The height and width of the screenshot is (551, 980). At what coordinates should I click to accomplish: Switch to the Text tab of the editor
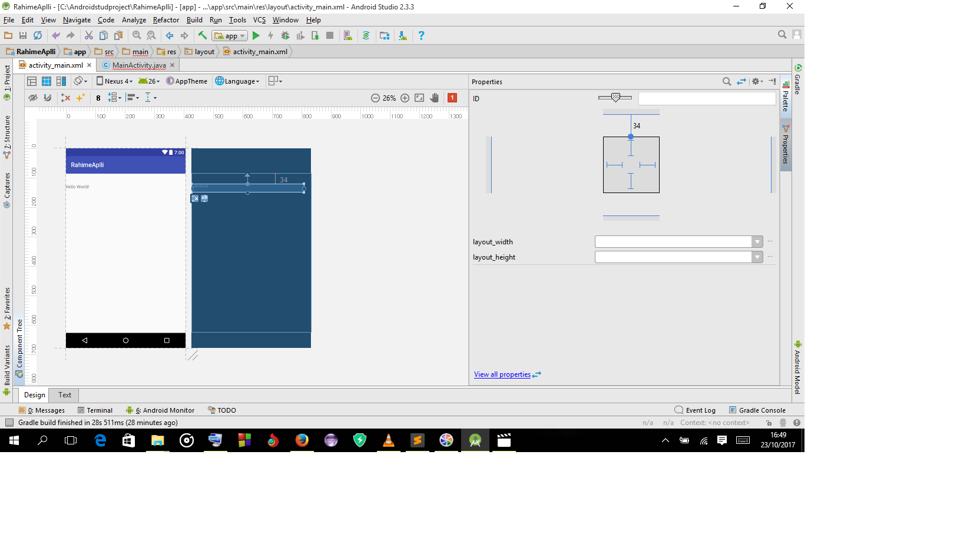[64, 395]
